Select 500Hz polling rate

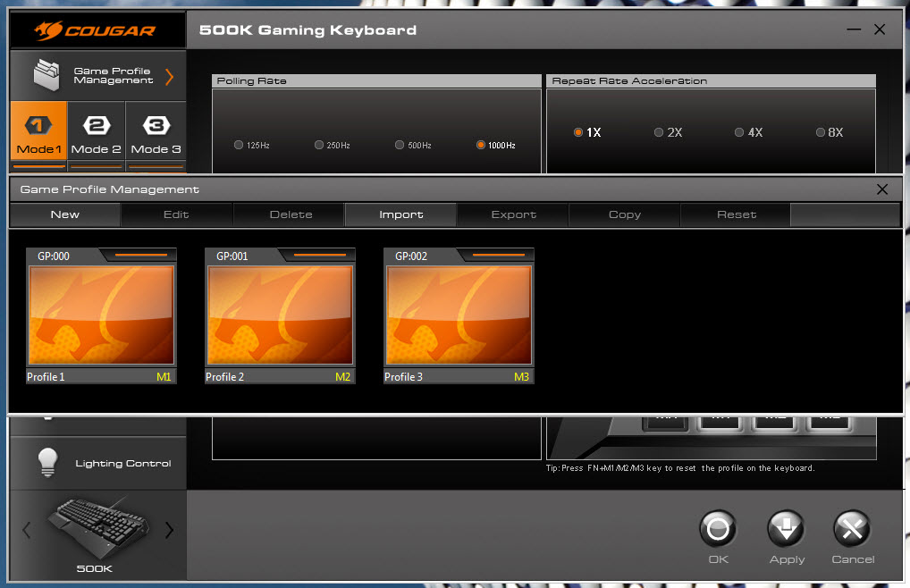coord(400,145)
